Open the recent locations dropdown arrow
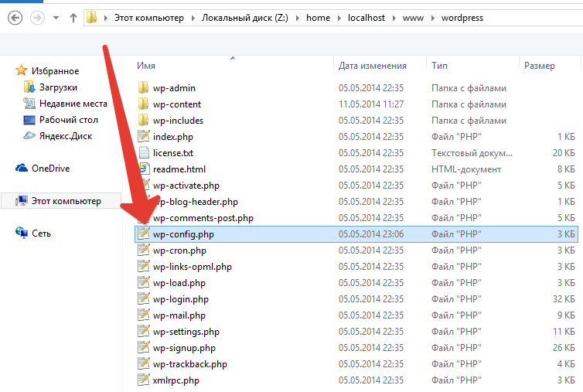 tap(56, 18)
